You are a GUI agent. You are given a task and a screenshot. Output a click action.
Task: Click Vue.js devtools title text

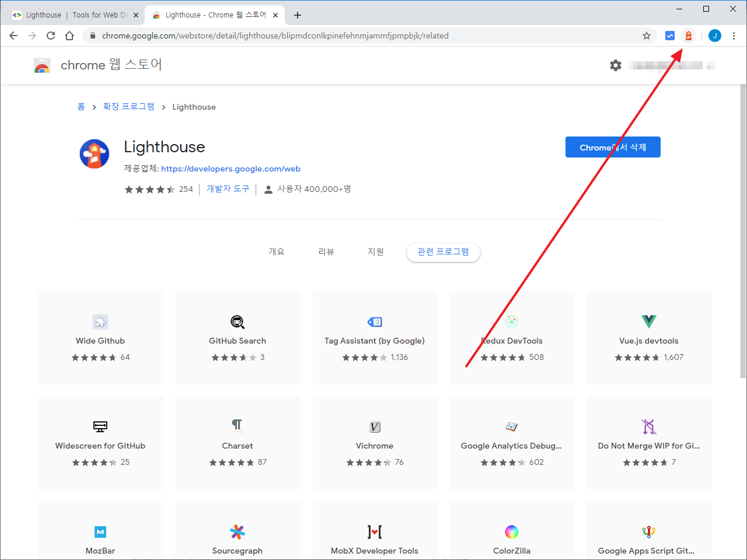[649, 341]
